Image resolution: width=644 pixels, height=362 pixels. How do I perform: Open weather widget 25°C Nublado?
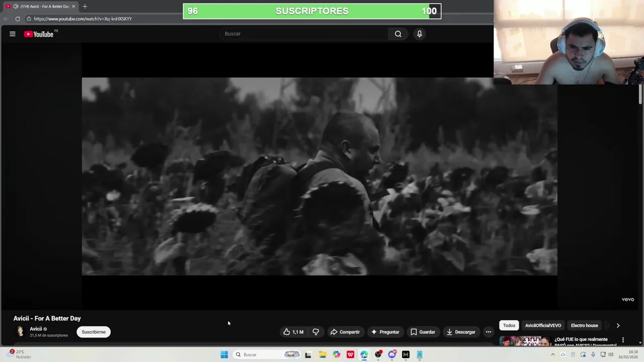click(x=19, y=354)
